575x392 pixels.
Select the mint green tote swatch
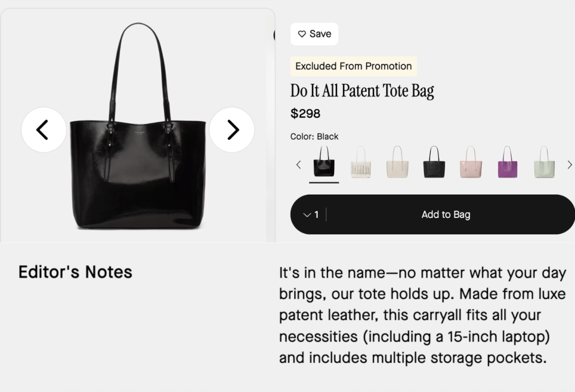[x=544, y=162]
